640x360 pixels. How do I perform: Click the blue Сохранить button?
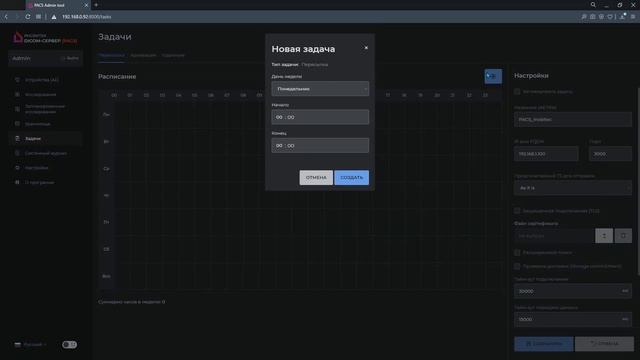pyautogui.click(x=544, y=344)
